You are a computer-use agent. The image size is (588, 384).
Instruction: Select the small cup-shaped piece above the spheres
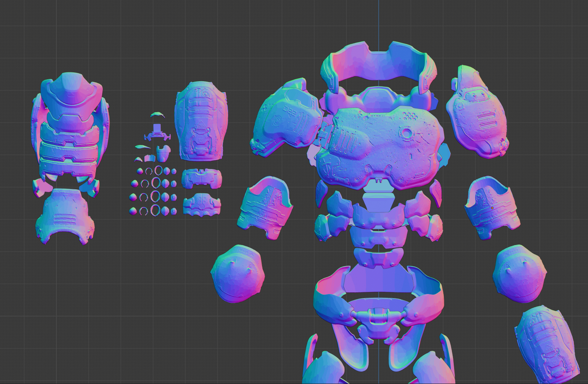163,153
